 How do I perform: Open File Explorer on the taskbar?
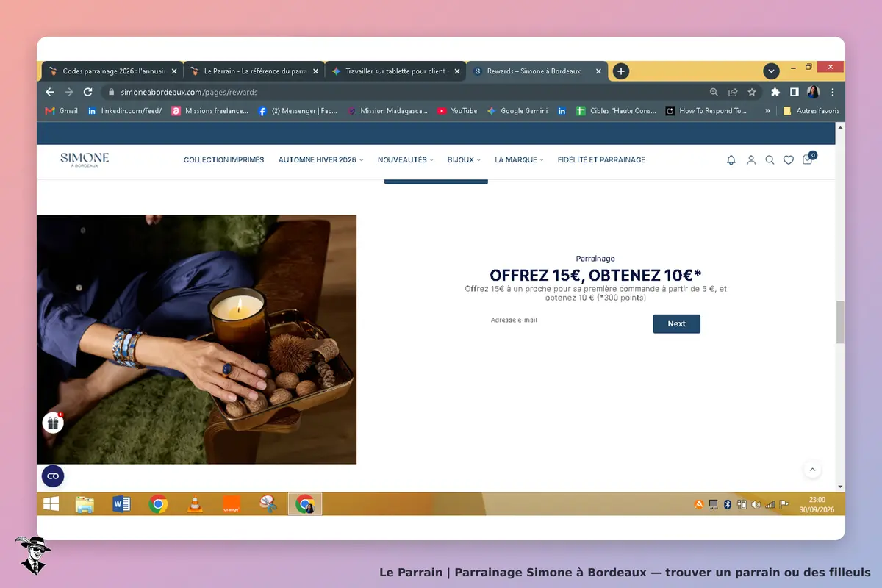85,504
